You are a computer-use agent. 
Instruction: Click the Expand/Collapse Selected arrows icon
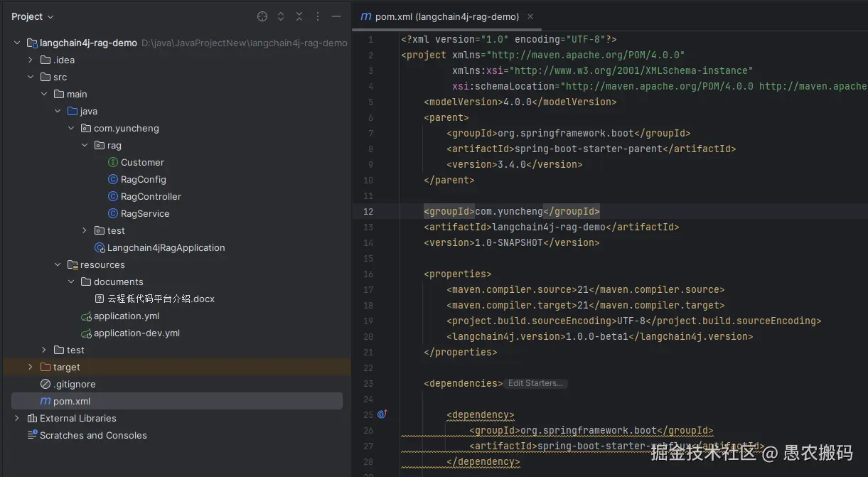pyautogui.click(x=281, y=16)
